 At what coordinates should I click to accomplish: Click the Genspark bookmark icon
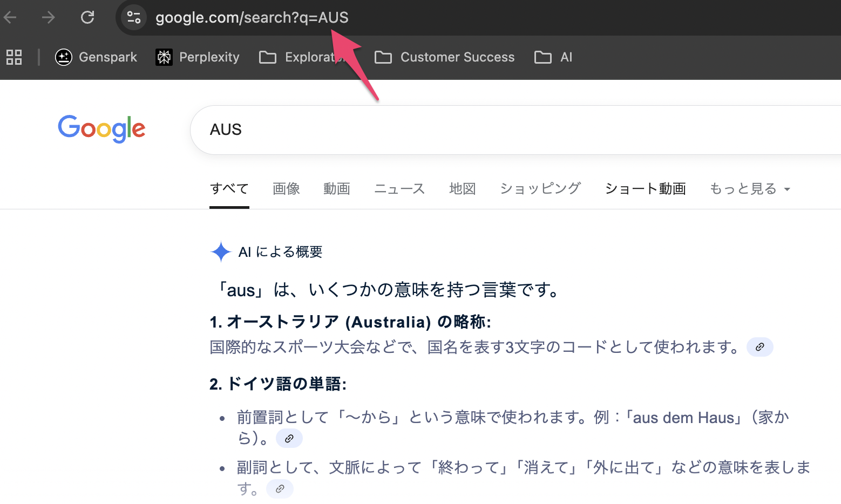point(64,57)
